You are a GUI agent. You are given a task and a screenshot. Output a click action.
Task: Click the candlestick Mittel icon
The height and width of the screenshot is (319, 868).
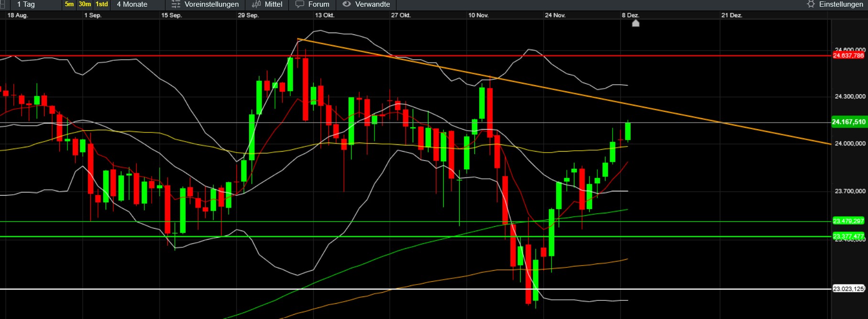pos(256,4)
